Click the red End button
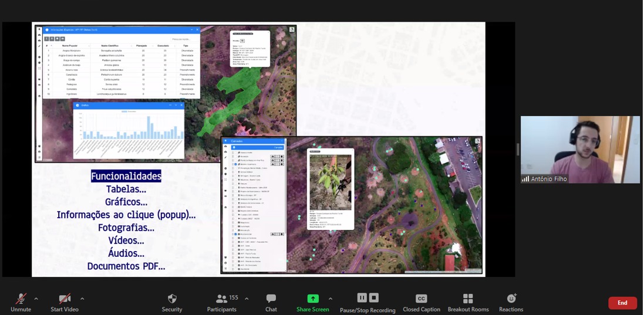Screen dimensions: 644x315 pos(622,303)
